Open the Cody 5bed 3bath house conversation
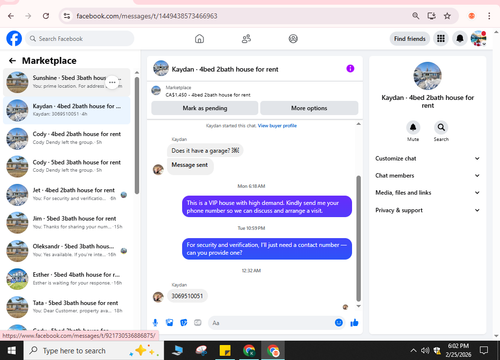The width and height of the screenshot is (500, 360). [x=67, y=166]
